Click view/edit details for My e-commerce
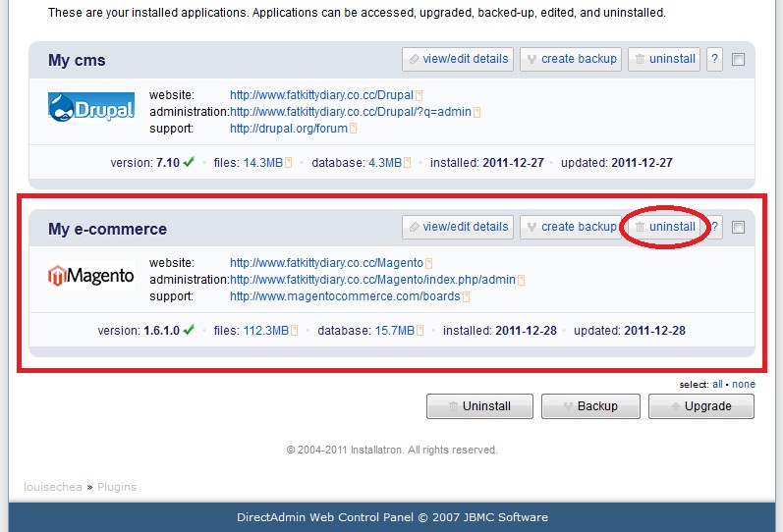The width and height of the screenshot is (783, 532). coord(458,227)
